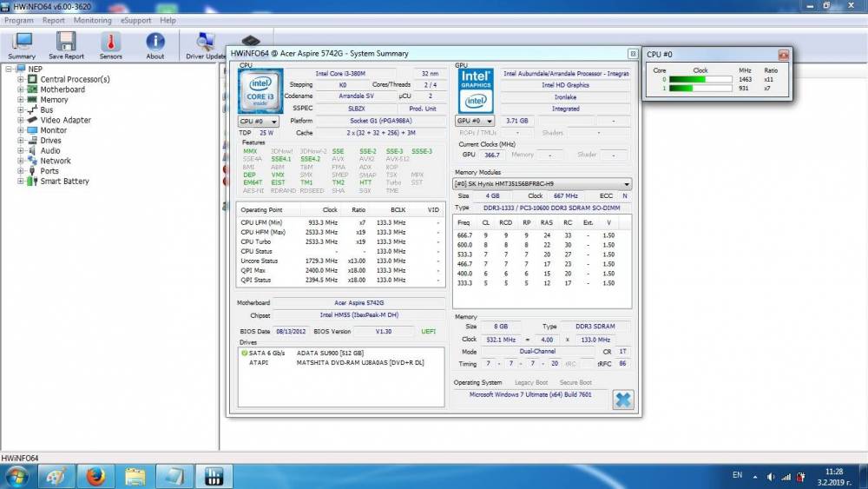This screenshot has height=489, width=868.
Task: Collapse the NEP root node
Action: pyautogui.click(x=9, y=69)
